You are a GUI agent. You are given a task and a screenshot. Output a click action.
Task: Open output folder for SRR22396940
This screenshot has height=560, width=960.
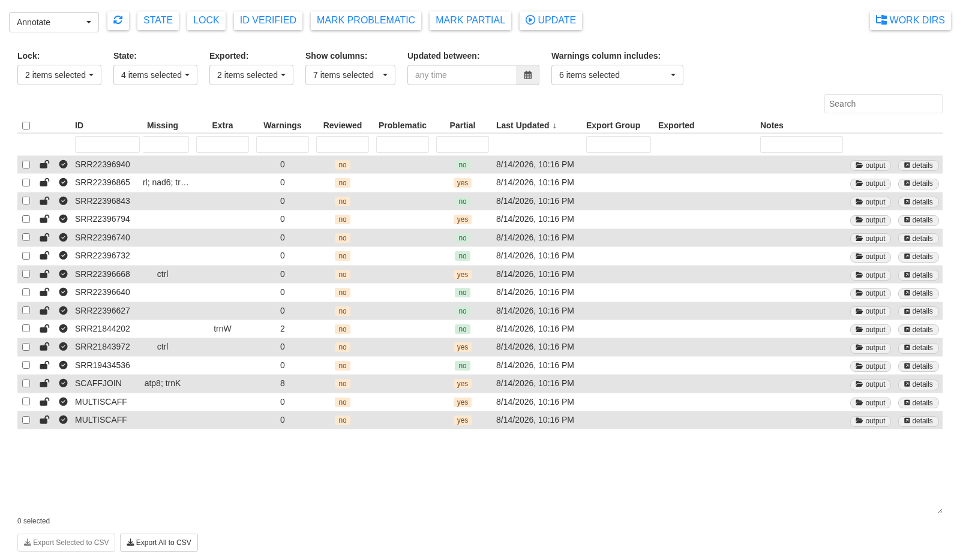(x=871, y=165)
